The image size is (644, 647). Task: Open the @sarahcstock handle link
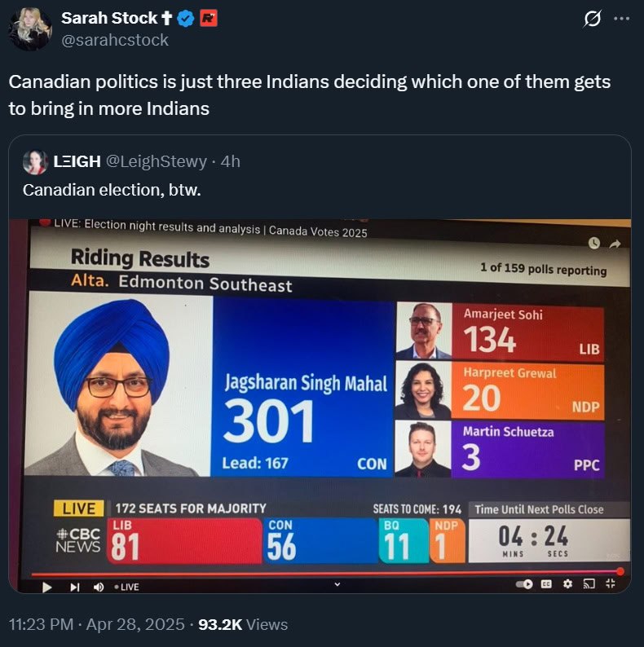pos(115,40)
